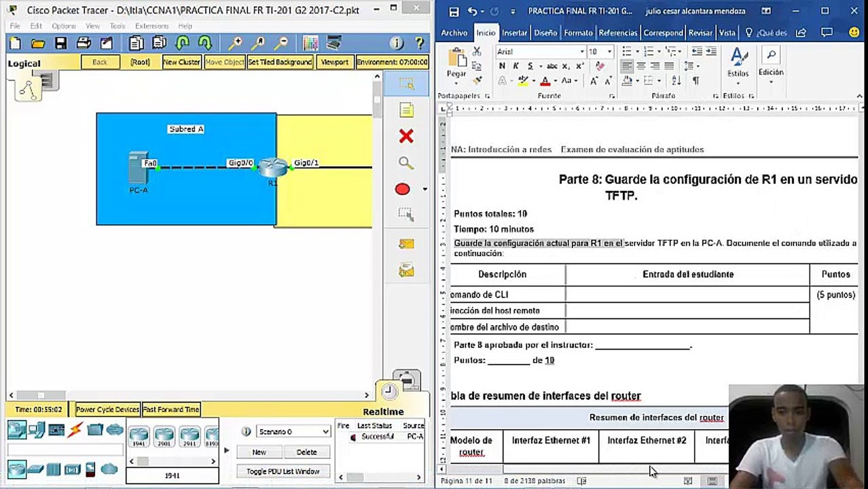The width and height of the screenshot is (868, 489).
Task: Save the Word document
Action: [454, 12]
